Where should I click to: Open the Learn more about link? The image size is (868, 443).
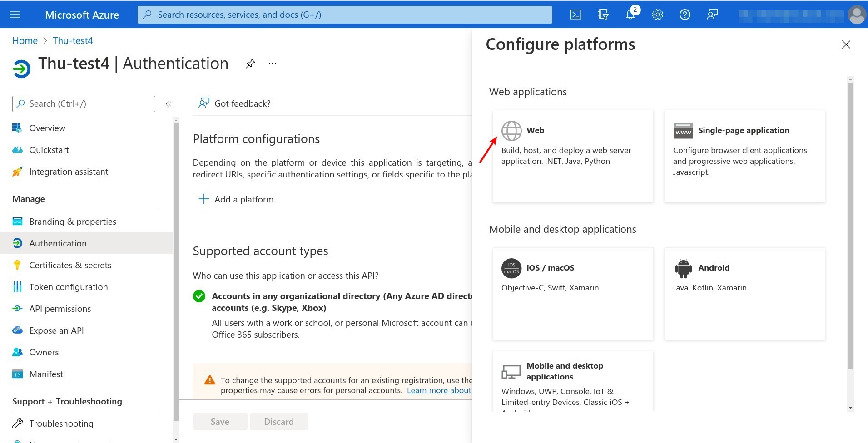[x=439, y=390]
